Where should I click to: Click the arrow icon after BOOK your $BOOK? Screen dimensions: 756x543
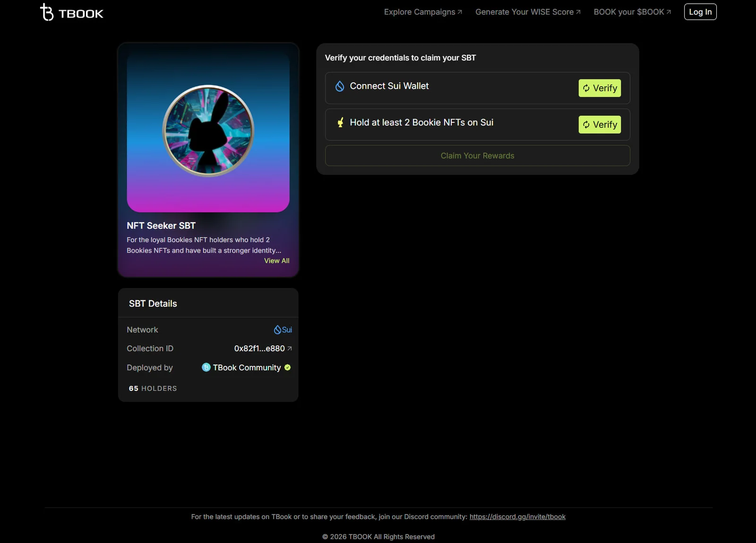(x=669, y=12)
